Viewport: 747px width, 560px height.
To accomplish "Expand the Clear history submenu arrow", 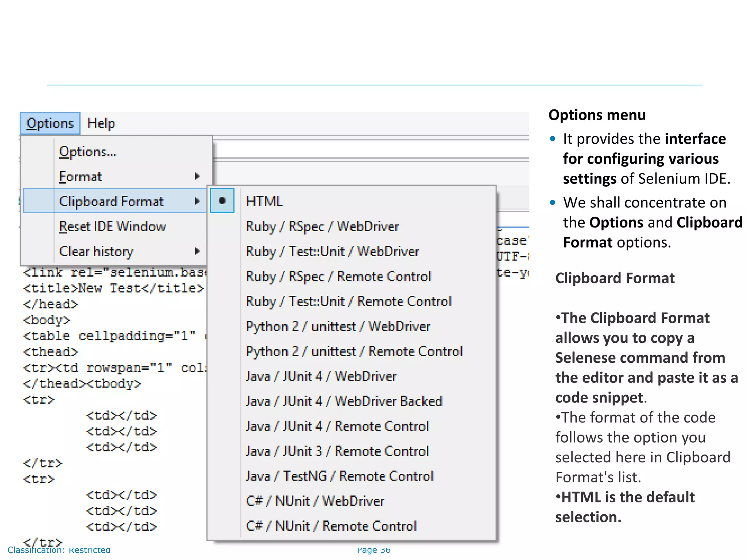I will (197, 251).
